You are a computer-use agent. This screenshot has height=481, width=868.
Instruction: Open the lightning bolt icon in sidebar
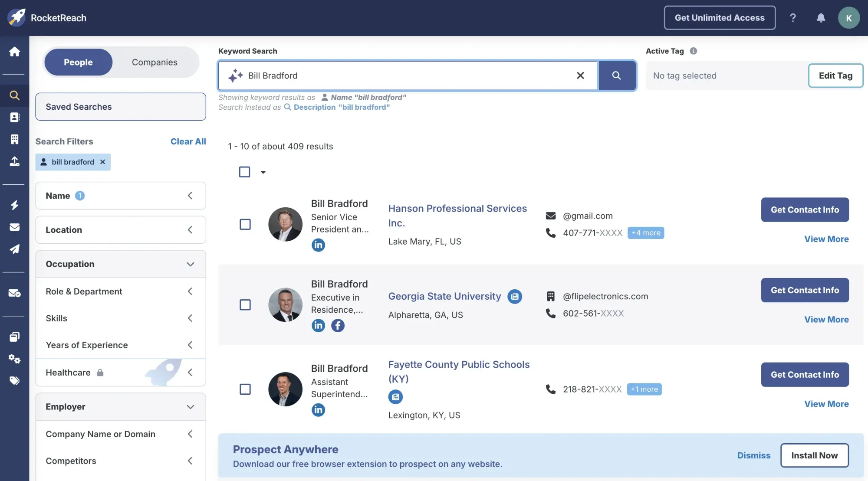coord(14,205)
